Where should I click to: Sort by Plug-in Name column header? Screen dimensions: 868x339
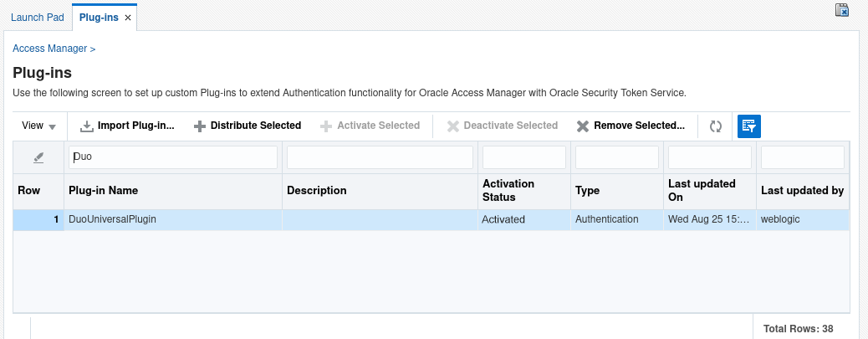[103, 191]
